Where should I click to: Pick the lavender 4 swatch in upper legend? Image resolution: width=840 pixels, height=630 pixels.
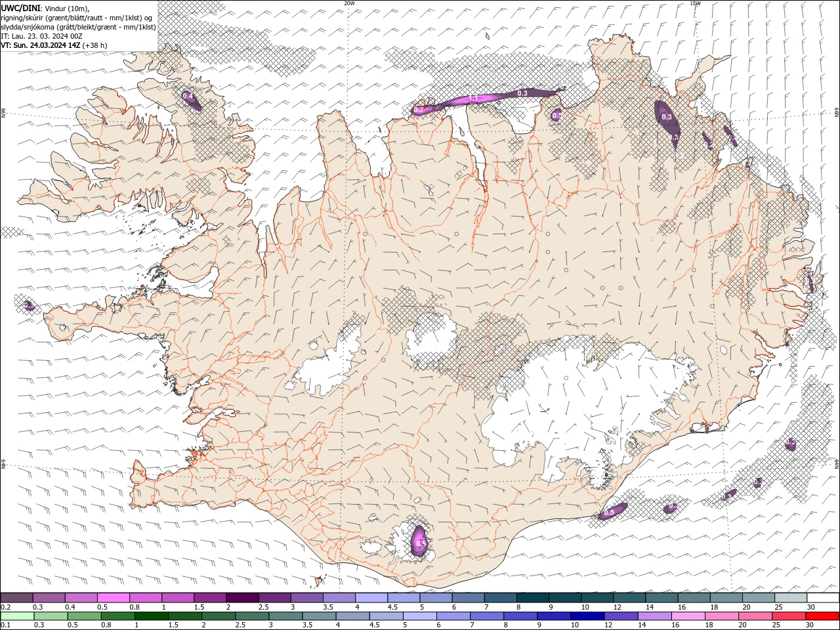371,597
